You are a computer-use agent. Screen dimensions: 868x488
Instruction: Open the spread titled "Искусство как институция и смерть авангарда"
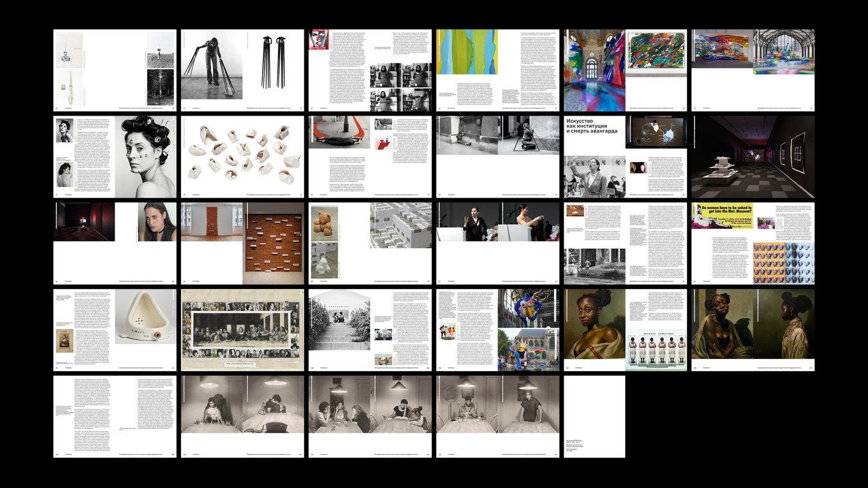(x=626, y=157)
